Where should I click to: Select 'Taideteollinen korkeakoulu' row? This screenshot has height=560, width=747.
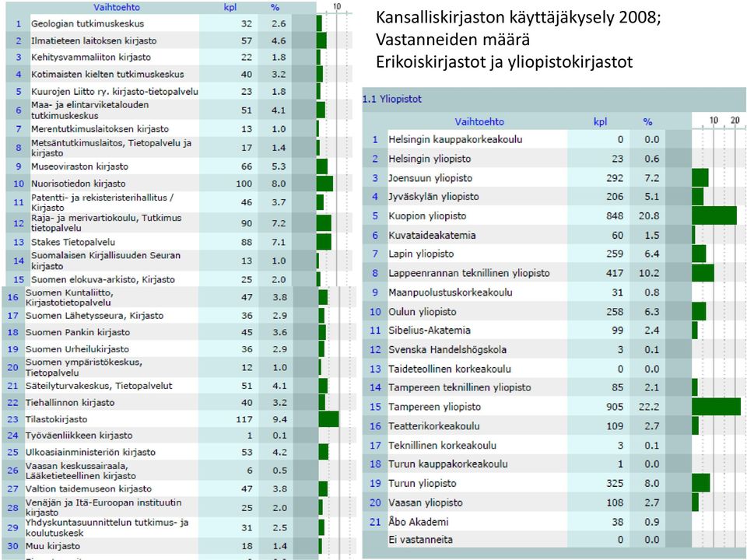point(555,369)
